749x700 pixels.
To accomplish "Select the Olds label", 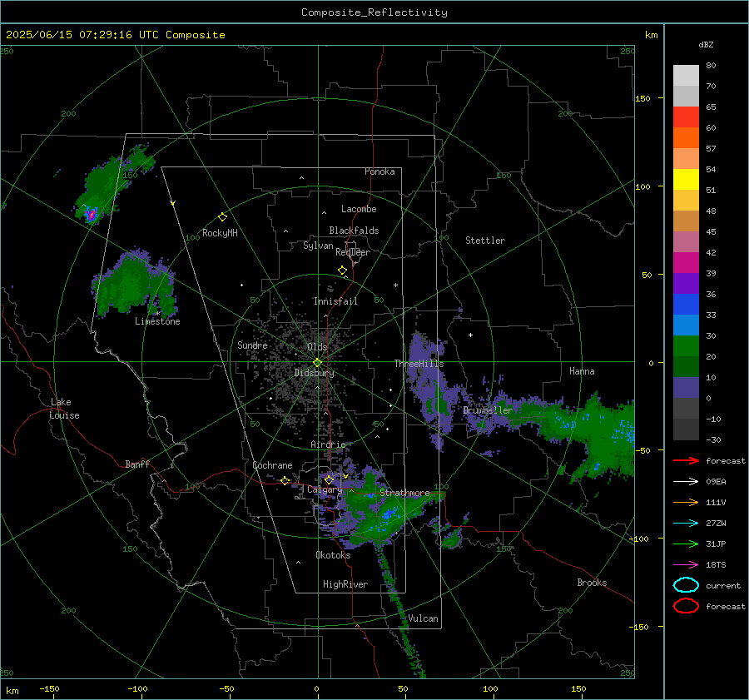I will 317,347.
